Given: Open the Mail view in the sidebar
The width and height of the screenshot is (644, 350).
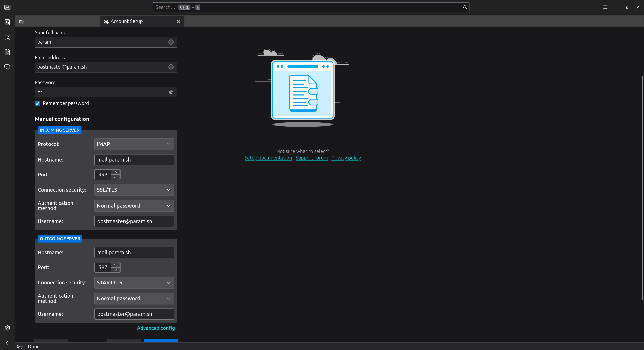Looking at the screenshot, I should click(x=7, y=7).
